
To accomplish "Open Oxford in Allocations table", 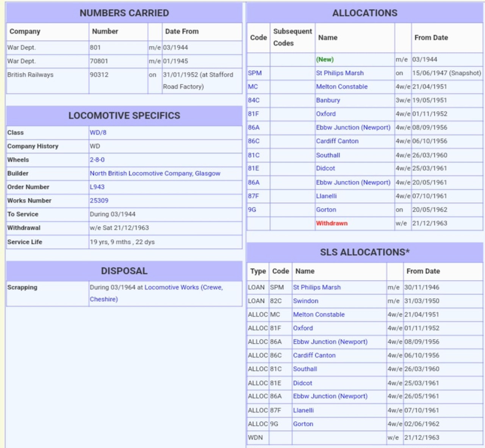I will pos(326,114).
